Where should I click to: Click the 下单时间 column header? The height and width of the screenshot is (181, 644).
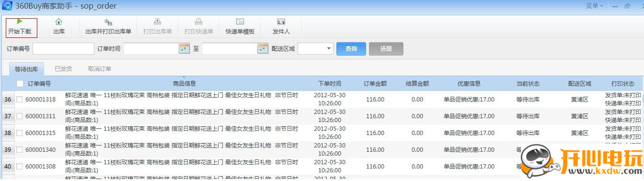330,83
